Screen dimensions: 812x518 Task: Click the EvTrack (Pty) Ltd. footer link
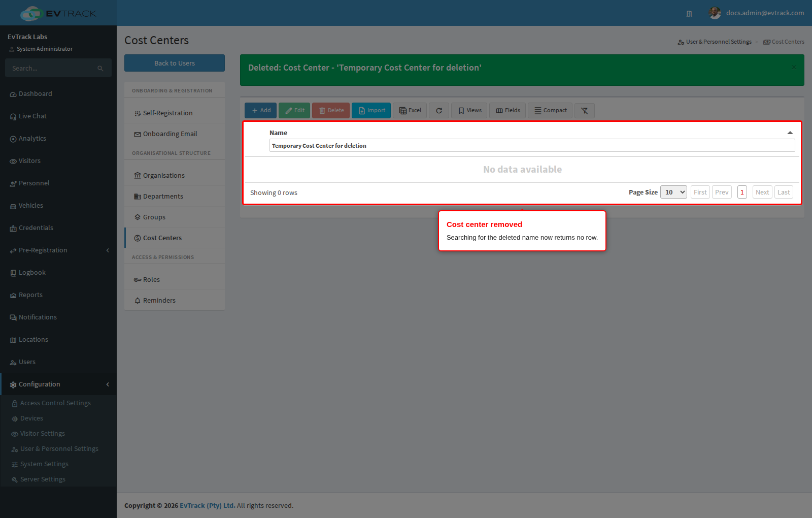[208, 506]
